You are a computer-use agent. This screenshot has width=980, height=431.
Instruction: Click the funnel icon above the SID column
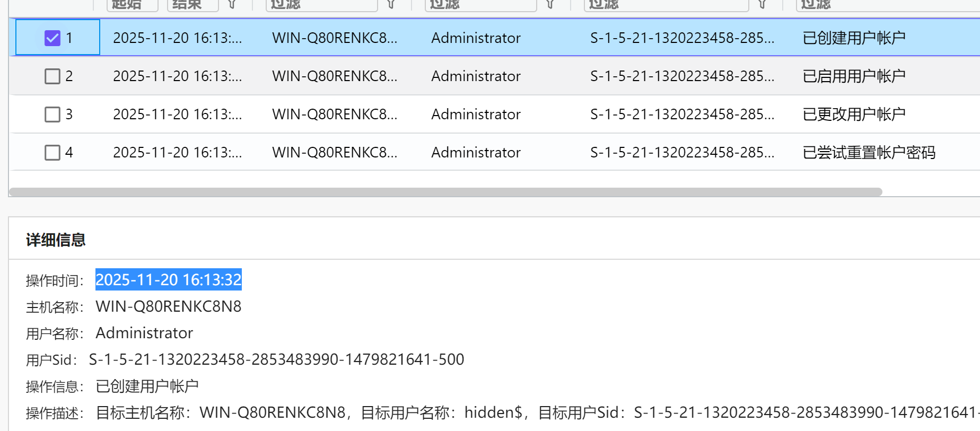pyautogui.click(x=762, y=4)
